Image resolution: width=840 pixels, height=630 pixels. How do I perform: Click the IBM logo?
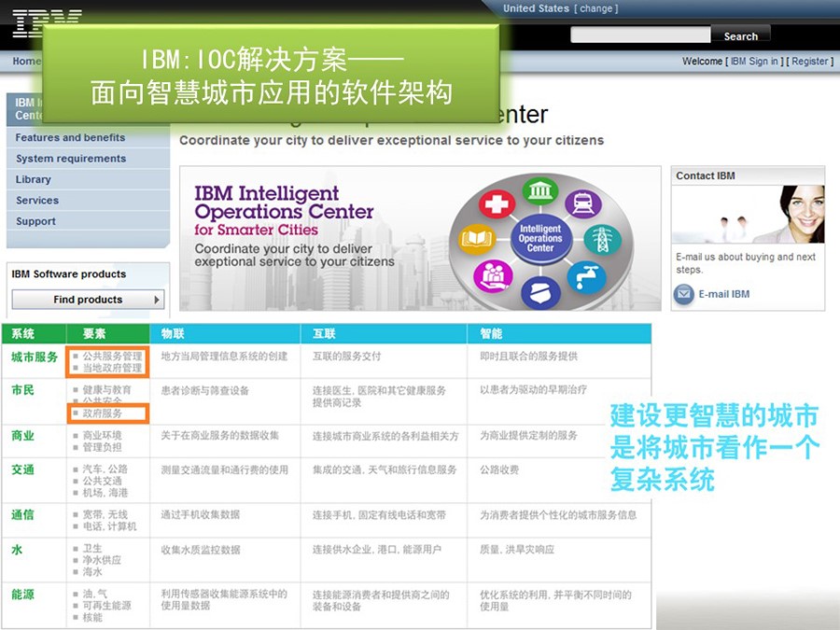point(46,22)
